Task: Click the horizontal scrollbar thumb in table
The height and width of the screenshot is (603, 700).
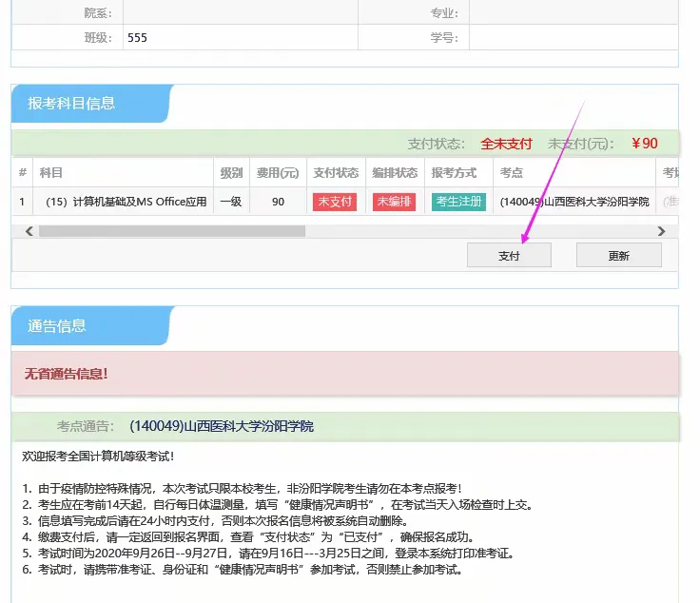Action: click(x=171, y=231)
